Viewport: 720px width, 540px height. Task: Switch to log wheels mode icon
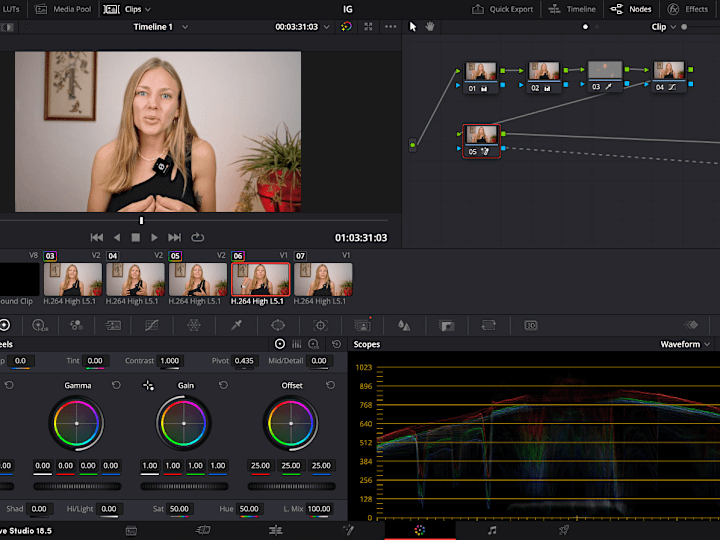click(x=314, y=344)
